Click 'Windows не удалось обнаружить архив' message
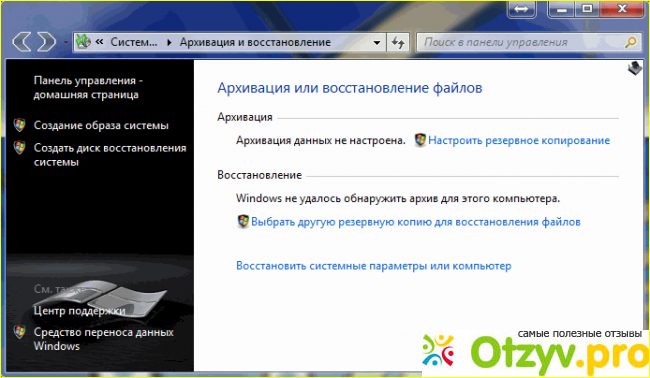650x378 pixels. click(x=398, y=198)
